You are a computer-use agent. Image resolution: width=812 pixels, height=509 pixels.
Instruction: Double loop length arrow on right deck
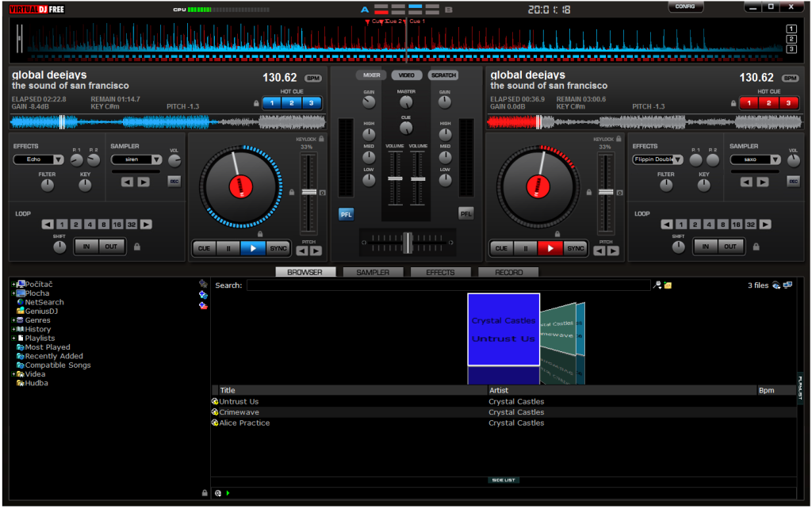[765, 224]
